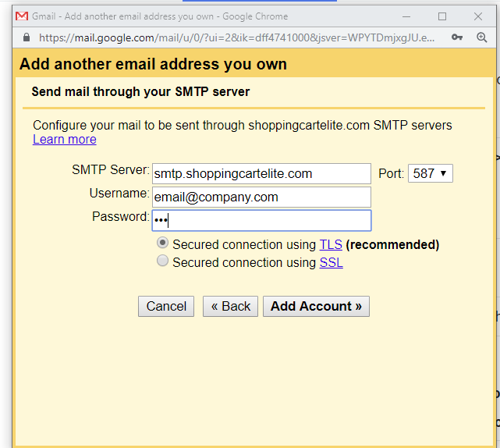Click the zoom magnifier icon in address bar

click(481, 37)
